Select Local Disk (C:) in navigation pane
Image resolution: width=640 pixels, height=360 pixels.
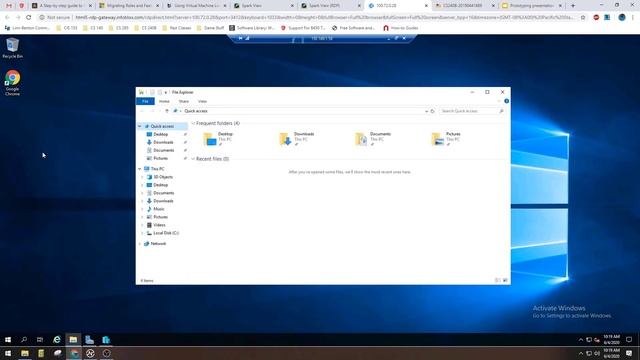pos(166,233)
